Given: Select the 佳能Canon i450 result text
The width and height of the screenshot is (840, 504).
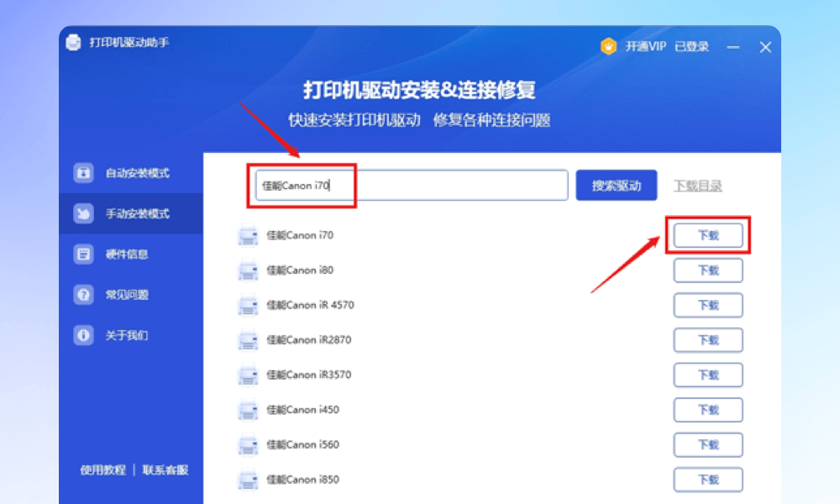Looking at the screenshot, I should coord(302,410).
